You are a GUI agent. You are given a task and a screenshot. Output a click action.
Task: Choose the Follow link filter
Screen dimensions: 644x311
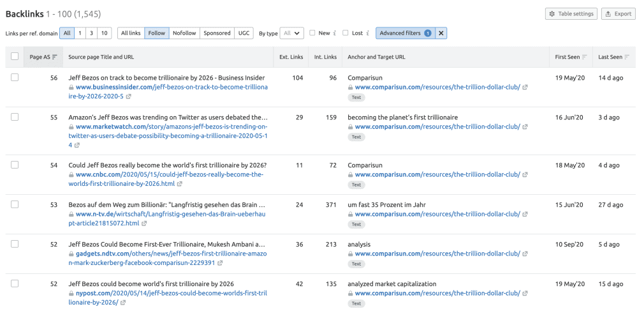[x=156, y=33]
